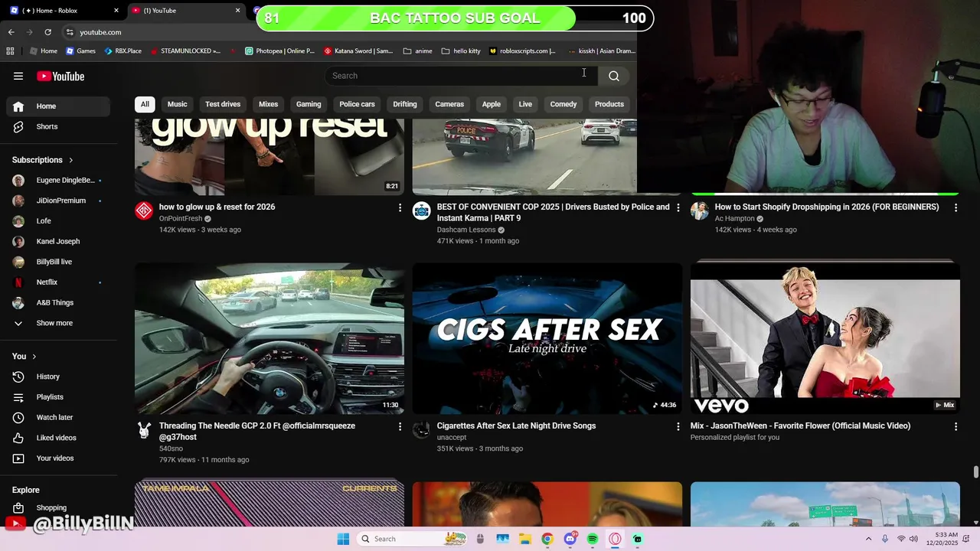Open Kanel Joseph subscription channel
Screen dimensions: 980x551
pyautogui.click(x=58, y=241)
